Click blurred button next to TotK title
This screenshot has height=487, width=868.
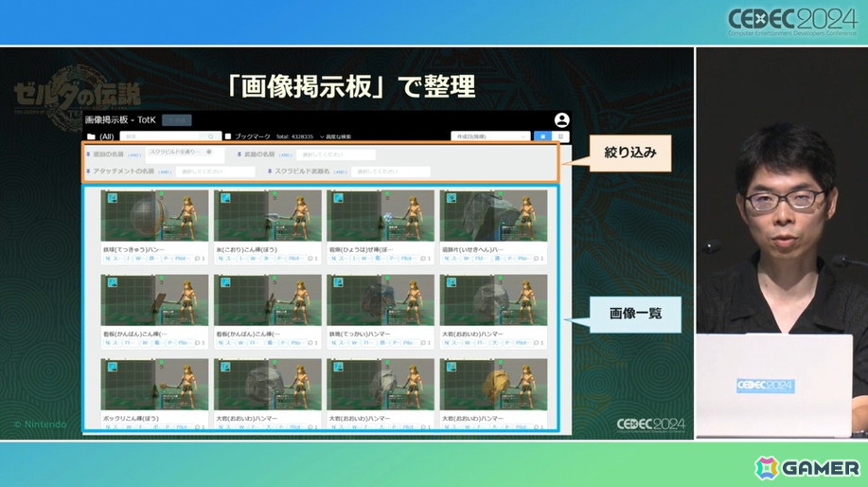[x=177, y=120]
